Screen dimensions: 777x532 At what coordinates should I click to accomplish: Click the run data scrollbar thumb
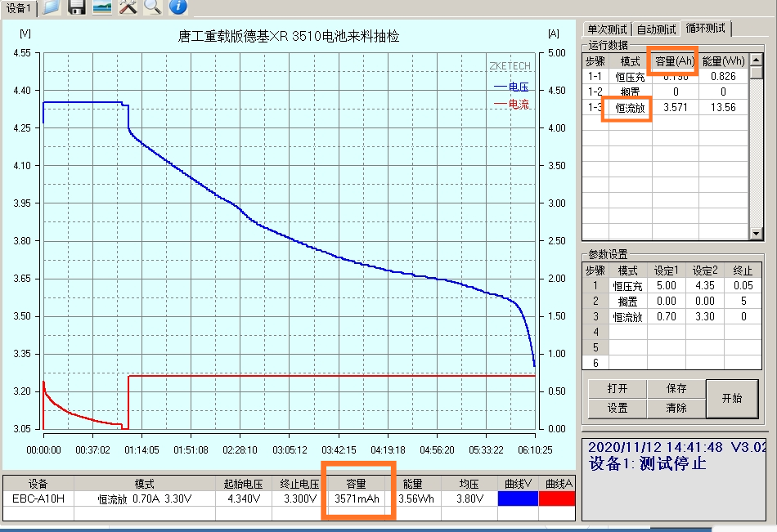pyautogui.click(x=757, y=72)
